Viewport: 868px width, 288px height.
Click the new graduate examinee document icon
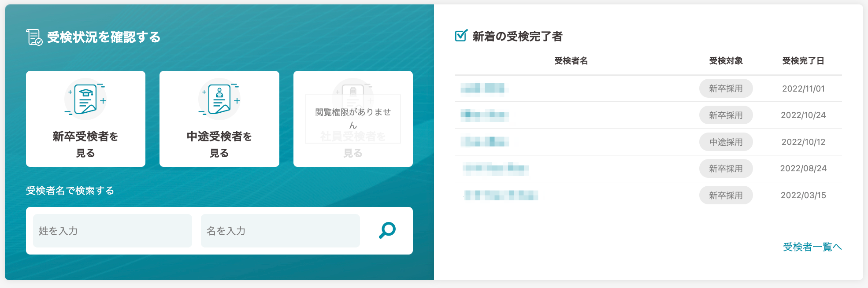(85, 99)
